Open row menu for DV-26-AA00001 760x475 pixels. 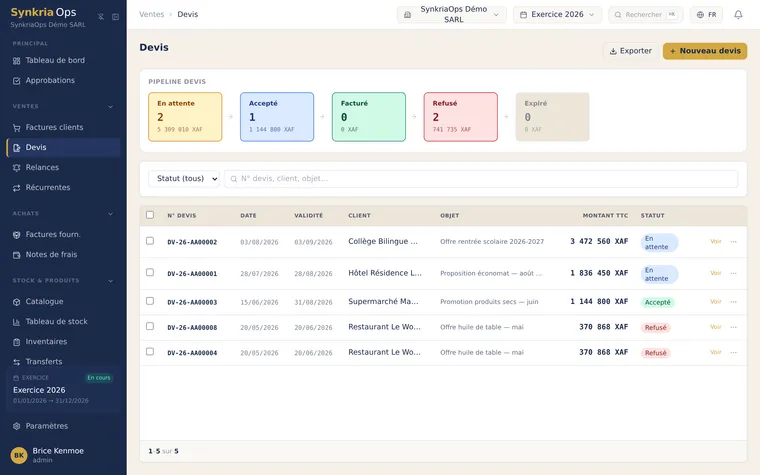point(733,273)
